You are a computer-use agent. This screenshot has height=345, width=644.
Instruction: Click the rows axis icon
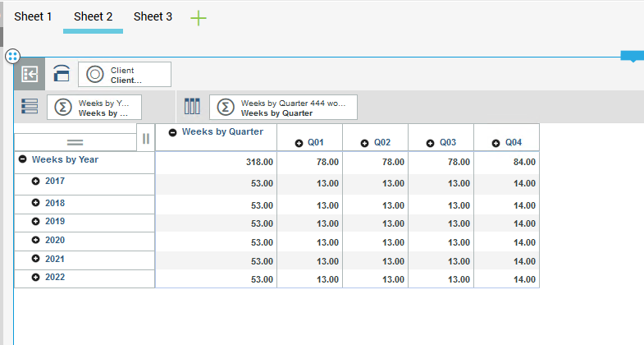(30, 106)
